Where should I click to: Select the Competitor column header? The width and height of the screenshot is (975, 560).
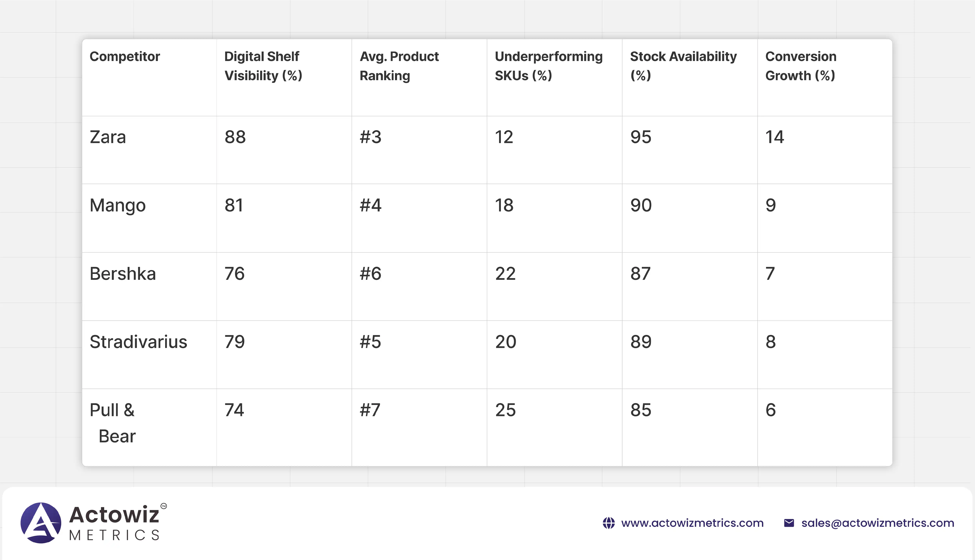pos(125,57)
